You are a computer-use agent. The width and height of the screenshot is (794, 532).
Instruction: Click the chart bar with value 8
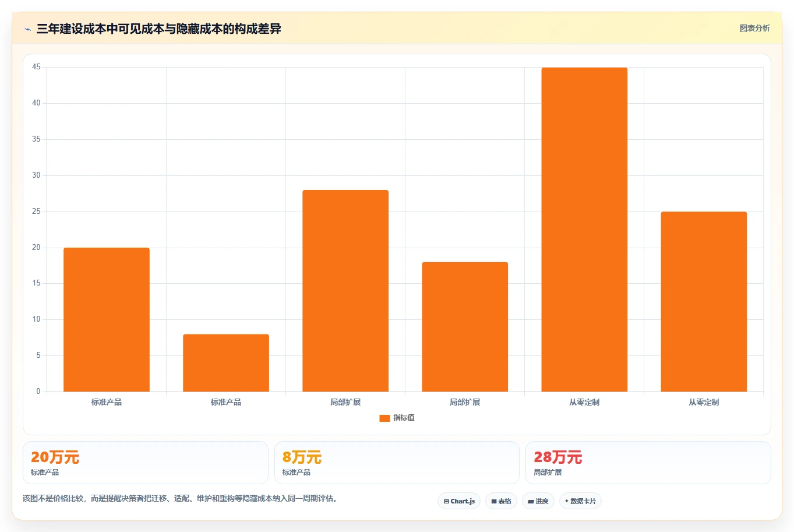[226, 362]
